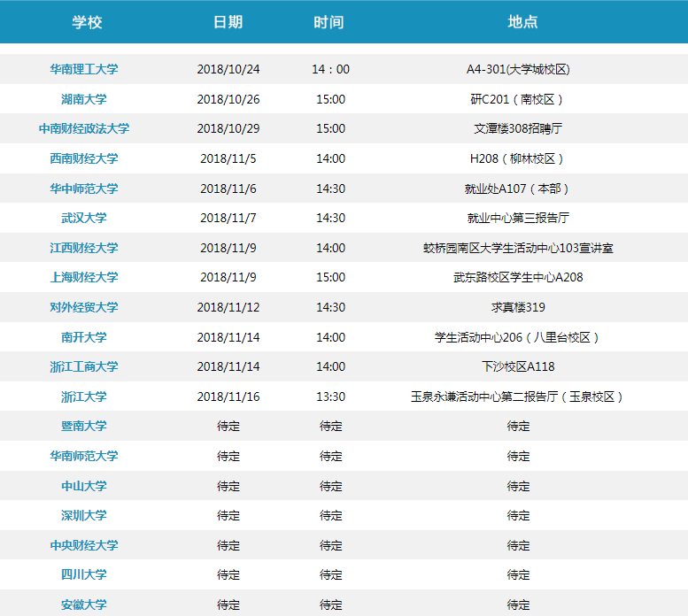Select the date 2018/10/24
The width and height of the screenshot is (688, 616).
pyautogui.click(x=228, y=69)
